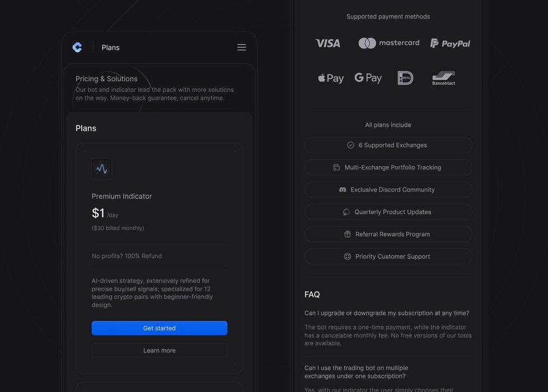This screenshot has height=392, width=548.
Task: Click icon beside Multi-Exchange Portfolio Tracking
Action: pyautogui.click(x=336, y=167)
